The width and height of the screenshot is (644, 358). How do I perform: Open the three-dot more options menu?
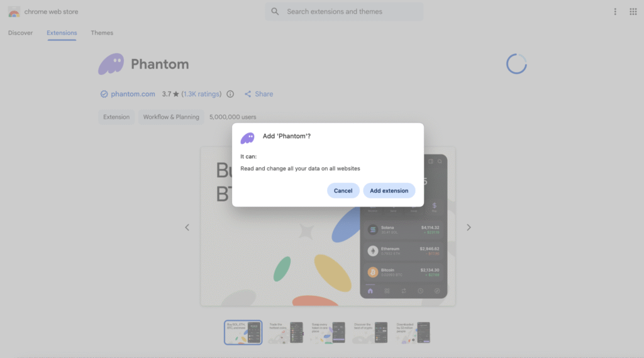pos(615,11)
